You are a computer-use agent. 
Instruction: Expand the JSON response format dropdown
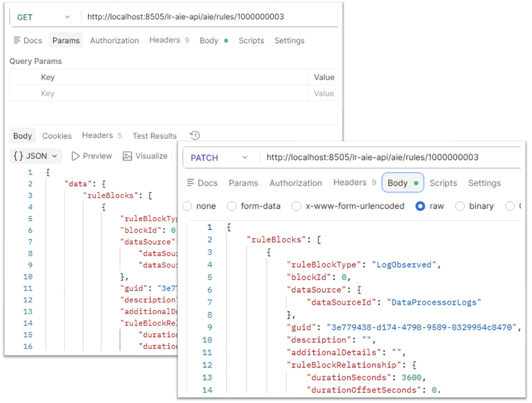pos(55,156)
